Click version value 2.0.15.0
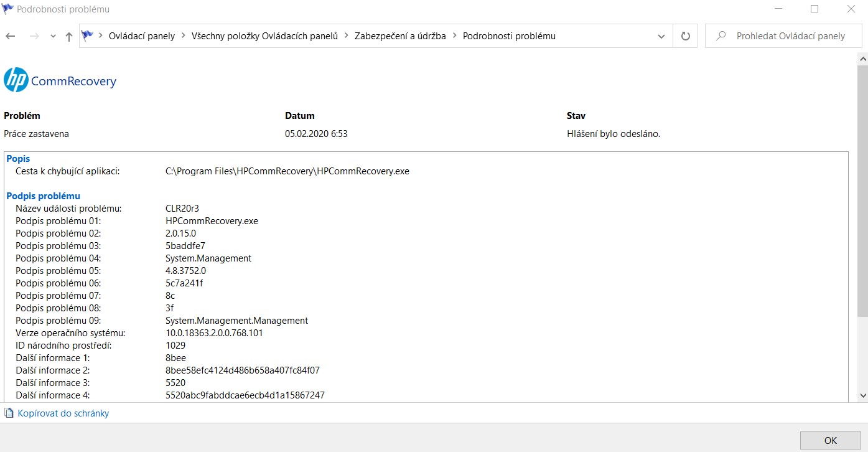The image size is (868, 452). (x=180, y=233)
